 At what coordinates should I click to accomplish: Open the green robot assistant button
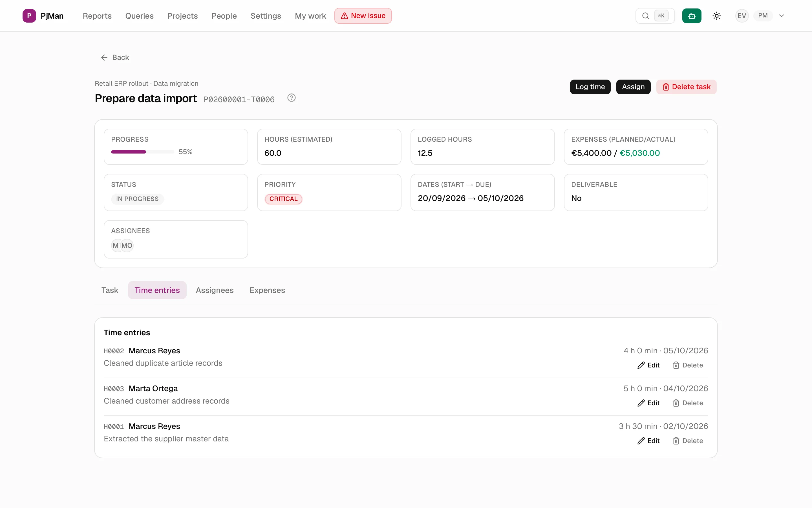(692, 16)
